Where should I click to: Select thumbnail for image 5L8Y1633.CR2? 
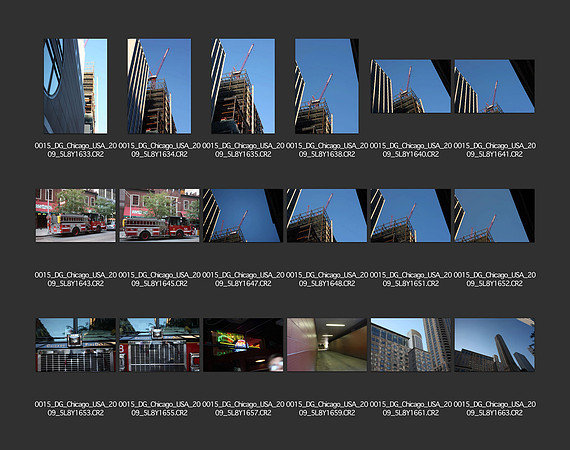76,86
